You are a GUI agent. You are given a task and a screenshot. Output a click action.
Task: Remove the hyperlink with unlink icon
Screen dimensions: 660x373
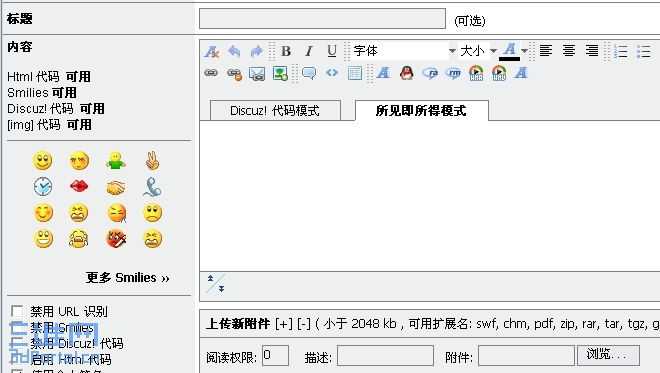pyautogui.click(x=234, y=74)
